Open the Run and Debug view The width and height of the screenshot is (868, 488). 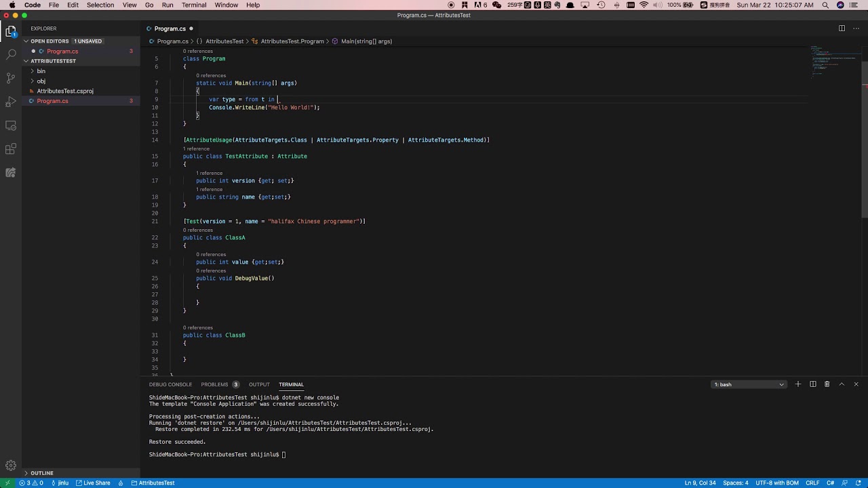pos(11,102)
